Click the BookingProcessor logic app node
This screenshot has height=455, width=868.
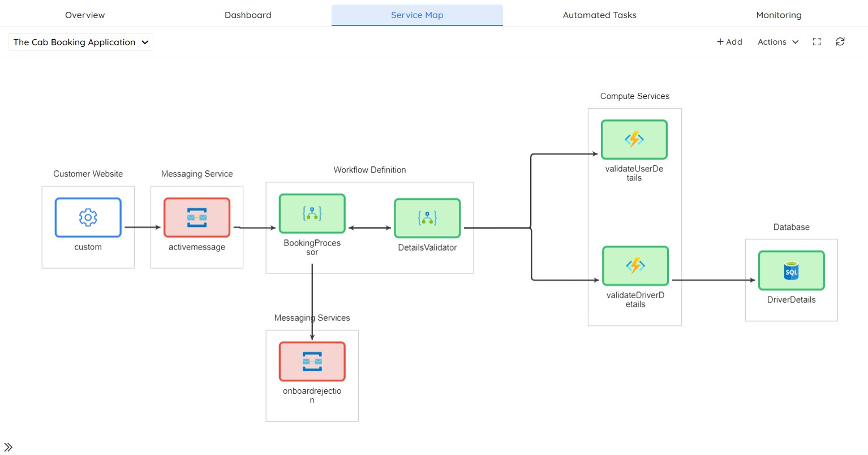312,214
